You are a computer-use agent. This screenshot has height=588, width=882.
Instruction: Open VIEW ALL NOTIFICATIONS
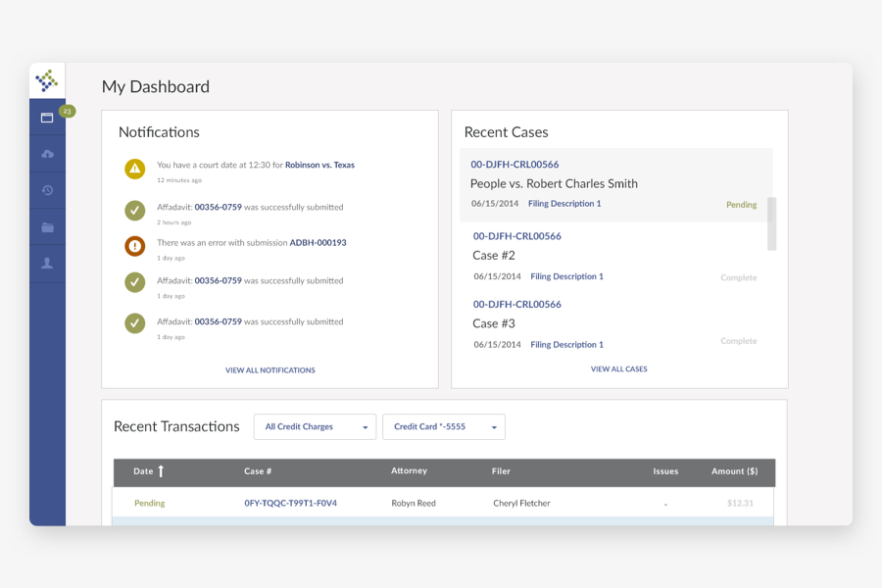[x=270, y=369]
